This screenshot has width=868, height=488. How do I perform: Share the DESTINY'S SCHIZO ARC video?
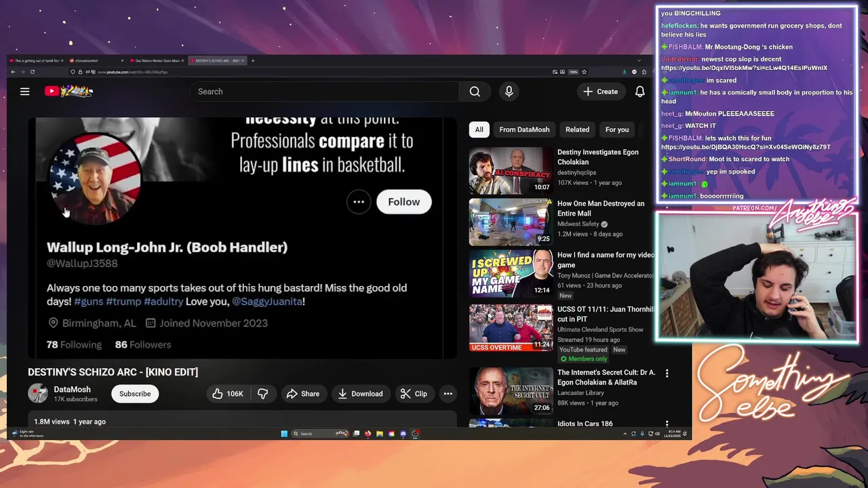302,394
